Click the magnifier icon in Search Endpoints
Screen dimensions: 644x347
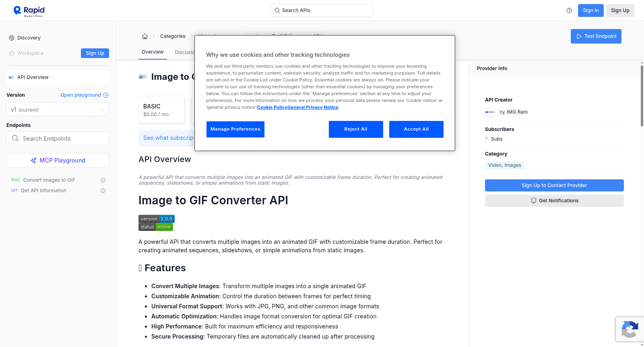pyautogui.click(x=15, y=138)
